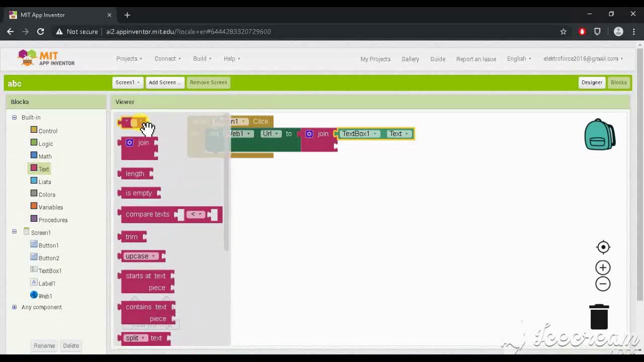
Task: Open the Report an Issue link
Action: (x=476, y=59)
